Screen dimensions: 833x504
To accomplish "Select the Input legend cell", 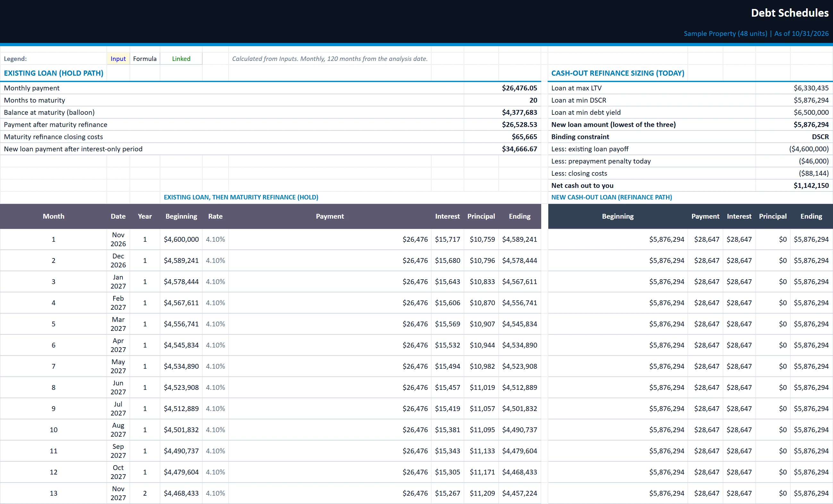I will point(118,58).
